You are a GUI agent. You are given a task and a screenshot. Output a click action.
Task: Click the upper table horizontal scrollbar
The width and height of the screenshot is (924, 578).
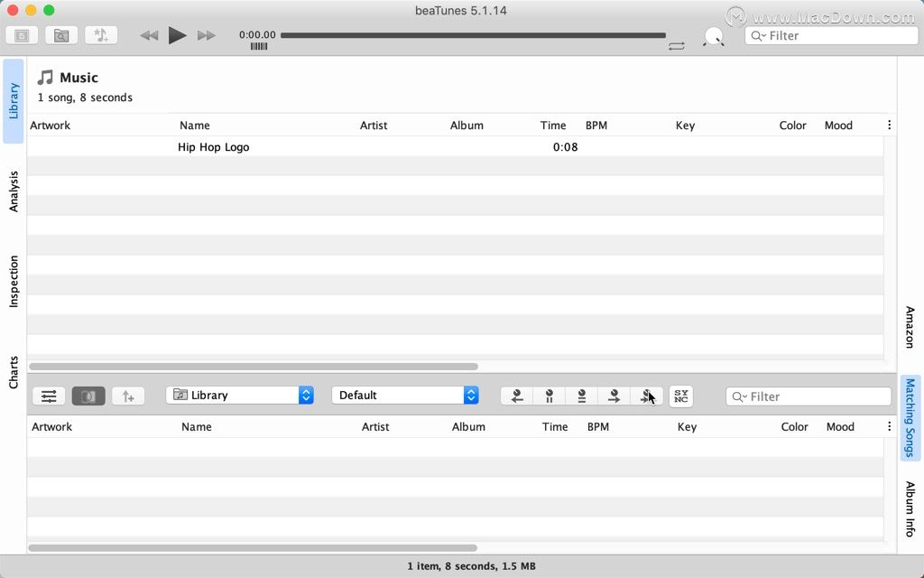click(x=254, y=367)
